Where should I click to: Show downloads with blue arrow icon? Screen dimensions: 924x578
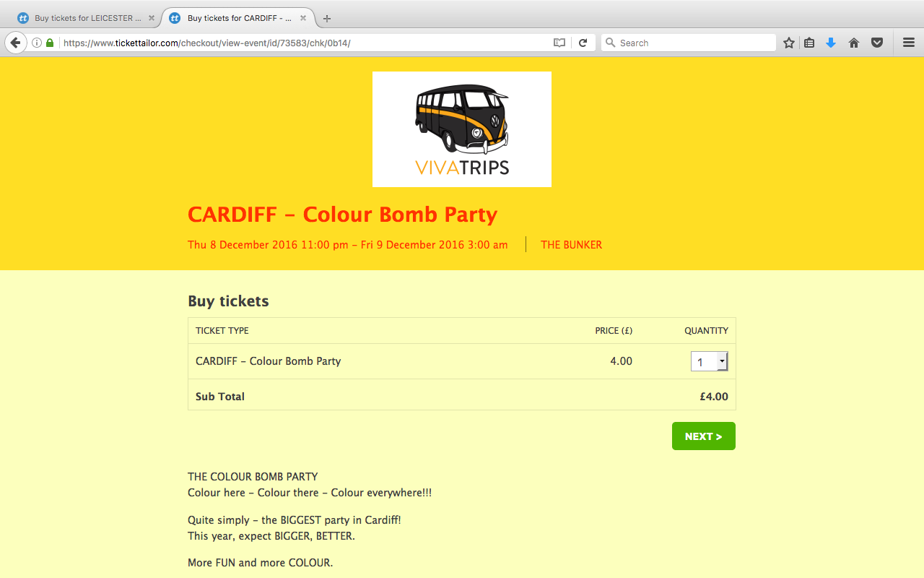831,43
